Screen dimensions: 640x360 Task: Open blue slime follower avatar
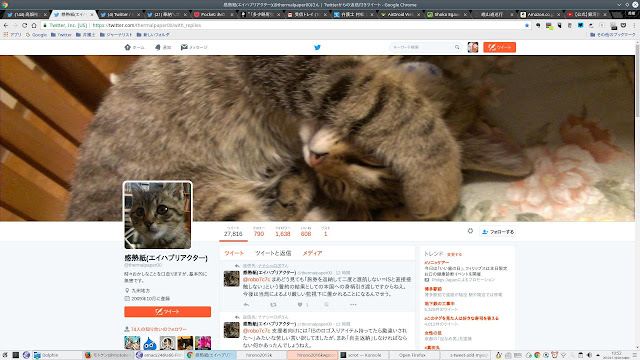150,343
